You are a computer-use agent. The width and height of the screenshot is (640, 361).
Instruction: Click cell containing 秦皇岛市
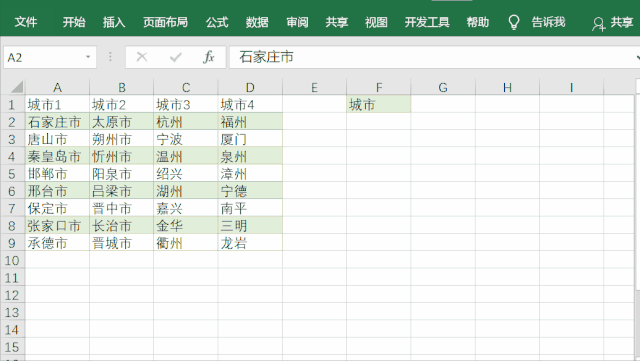pyautogui.click(x=57, y=156)
